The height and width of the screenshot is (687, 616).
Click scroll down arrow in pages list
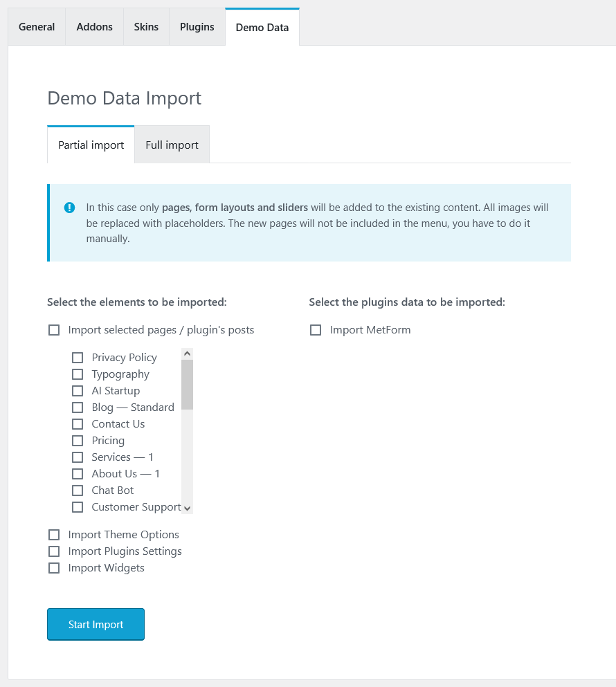pyautogui.click(x=187, y=509)
